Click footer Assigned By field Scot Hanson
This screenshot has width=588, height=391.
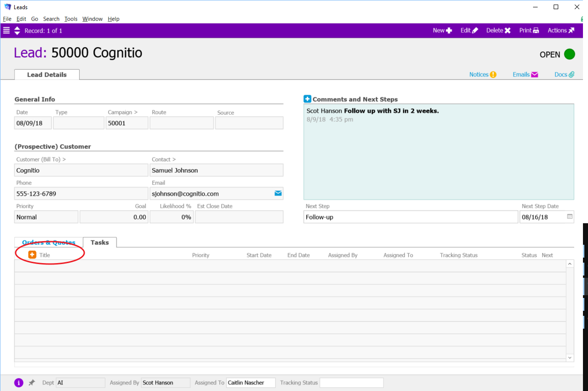point(166,383)
